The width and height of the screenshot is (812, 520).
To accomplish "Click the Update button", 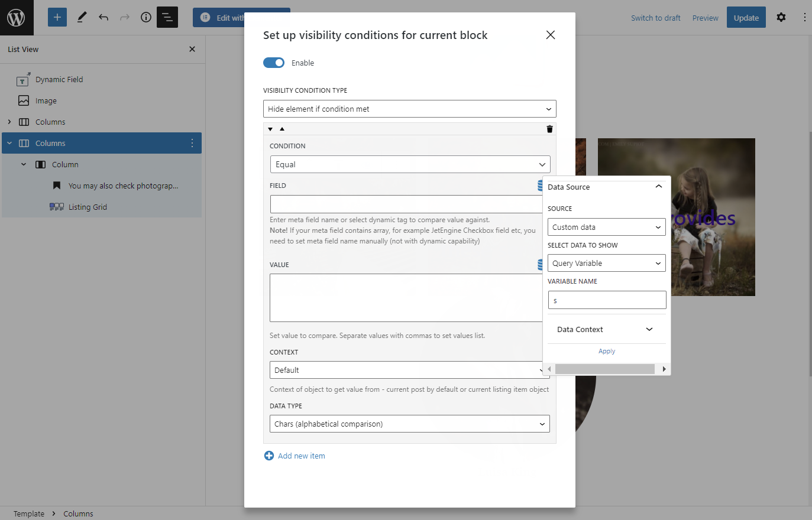I will pos(746,18).
